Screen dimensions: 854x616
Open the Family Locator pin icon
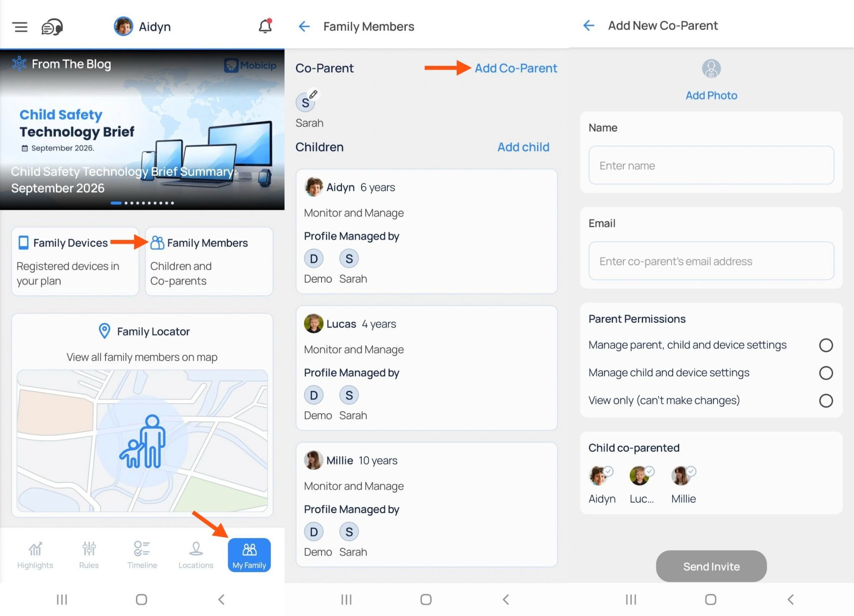click(x=104, y=331)
